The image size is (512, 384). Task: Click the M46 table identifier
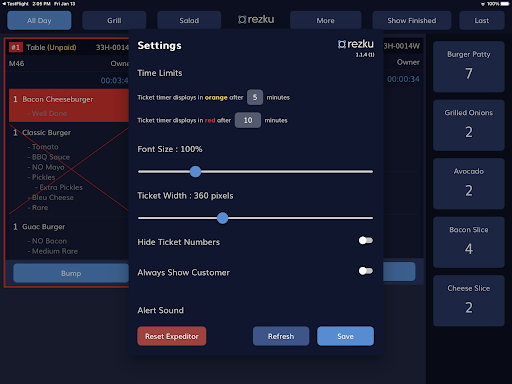pos(17,63)
